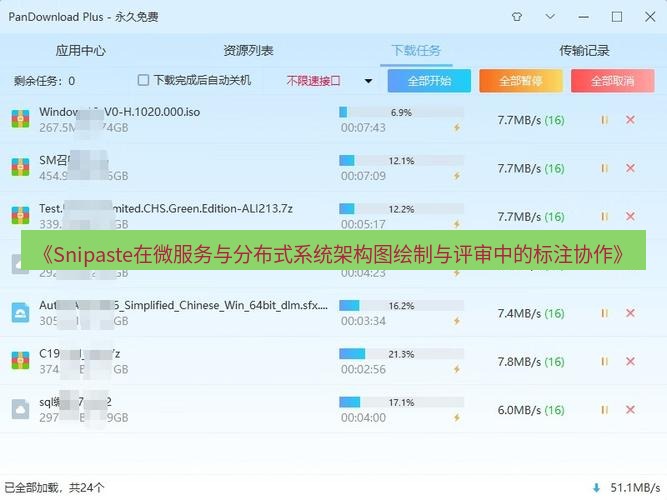Click the blue file icon of Simplified_Chinese_Win_64bit
The height and width of the screenshot is (500, 667).
tap(20, 313)
